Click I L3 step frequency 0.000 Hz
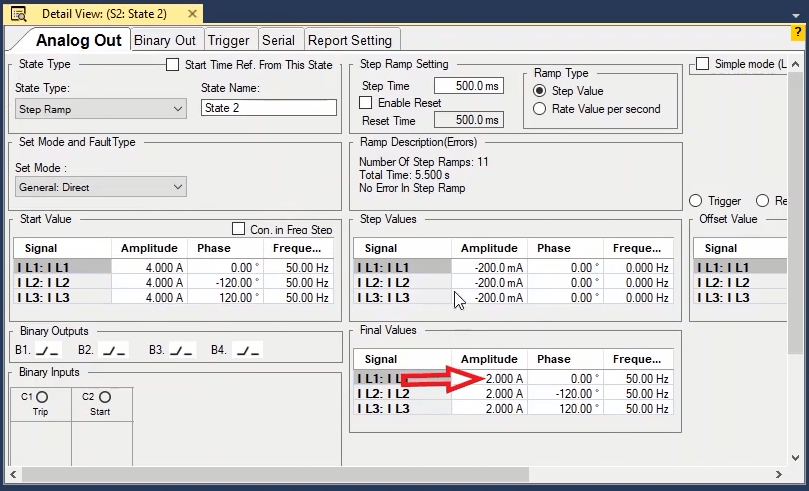The width and height of the screenshot is (809, 491). coord(638,298)
